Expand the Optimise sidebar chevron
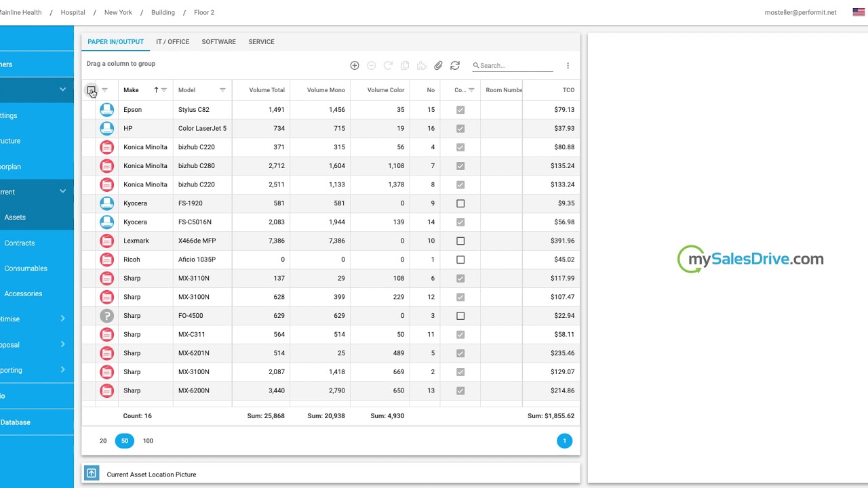The image size is (868, 488). point(62,319)
